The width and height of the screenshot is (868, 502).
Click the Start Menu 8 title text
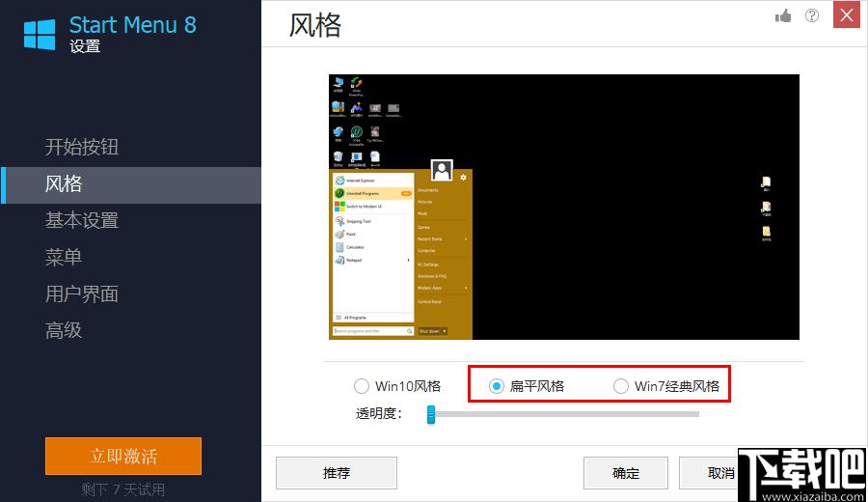click(x=132, y=25)
